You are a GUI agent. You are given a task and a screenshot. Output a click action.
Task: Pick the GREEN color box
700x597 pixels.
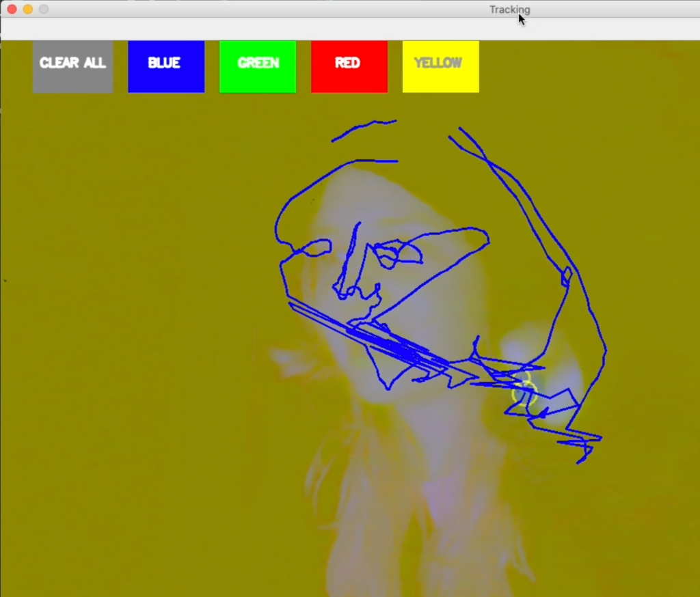click(x=258, y=66)
